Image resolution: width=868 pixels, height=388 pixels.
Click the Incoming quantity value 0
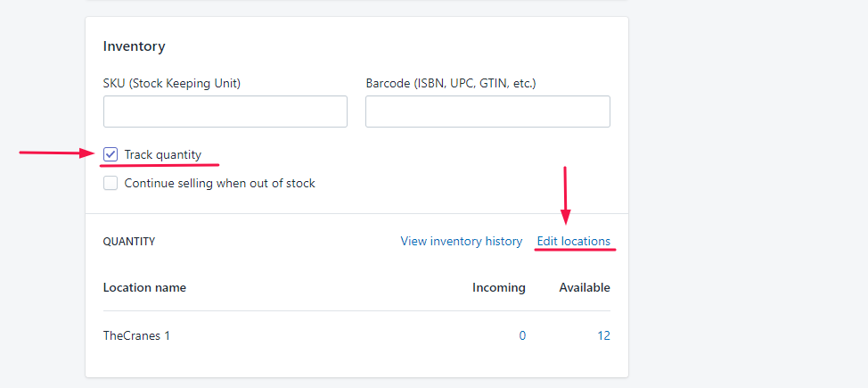point(522,335)
